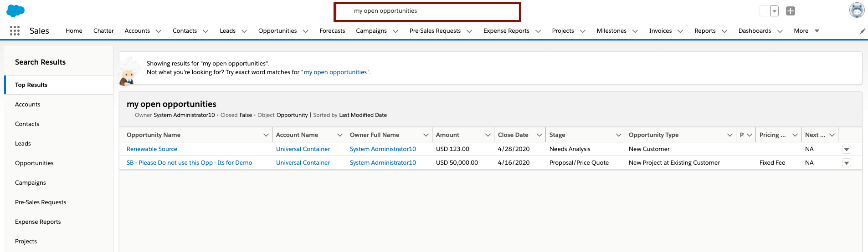
Task: Select Top Results in sidebar
Action: coord(59,85)
